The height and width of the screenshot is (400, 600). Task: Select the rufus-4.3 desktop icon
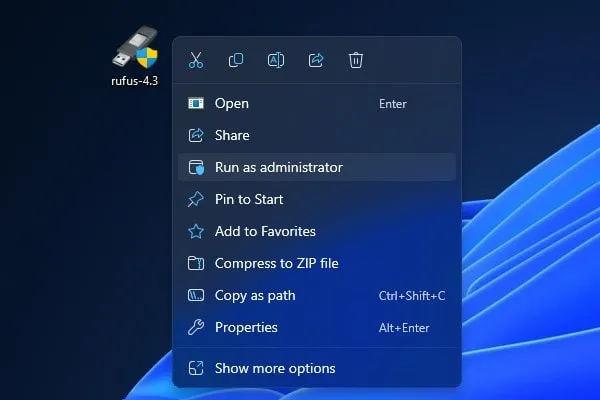(x=134, y=50)
